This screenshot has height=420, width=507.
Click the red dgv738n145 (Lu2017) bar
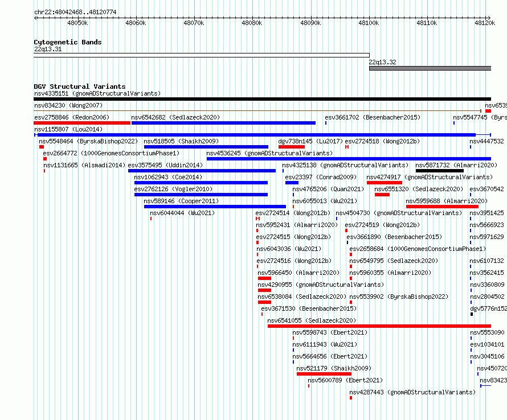coord(291,147)
